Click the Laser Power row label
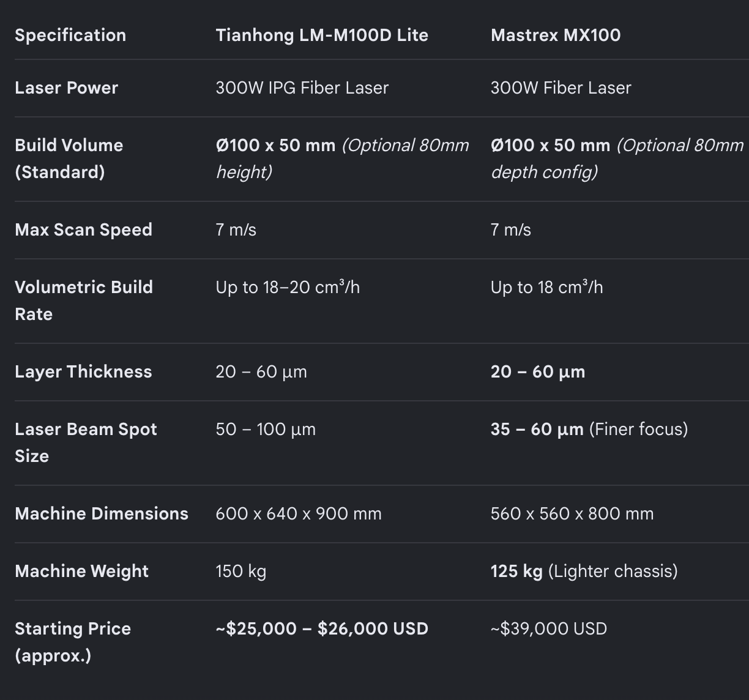This screenshot has height=700, width=749. coord(66,88)
